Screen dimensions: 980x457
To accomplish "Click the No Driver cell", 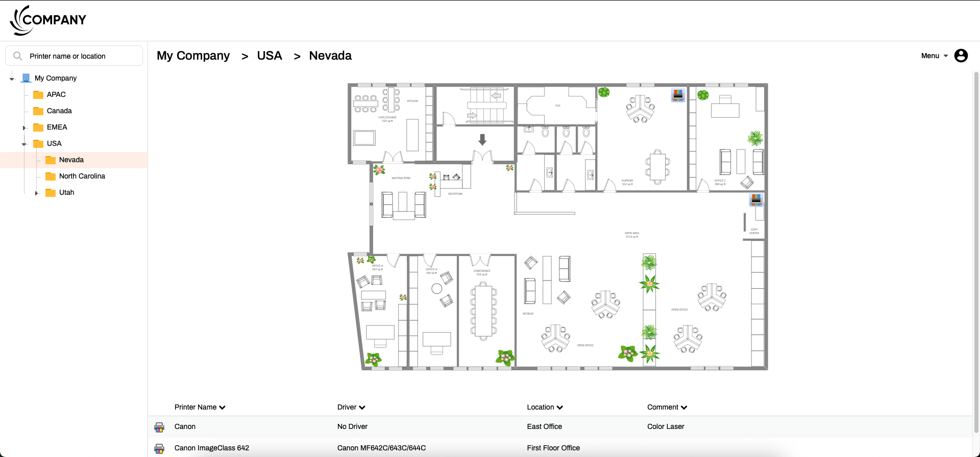I will tap(352, 426).
